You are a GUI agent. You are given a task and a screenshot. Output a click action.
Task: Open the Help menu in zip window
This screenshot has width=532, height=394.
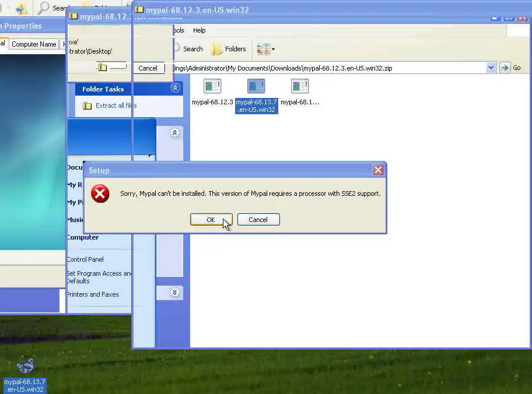tap(199, 30)
